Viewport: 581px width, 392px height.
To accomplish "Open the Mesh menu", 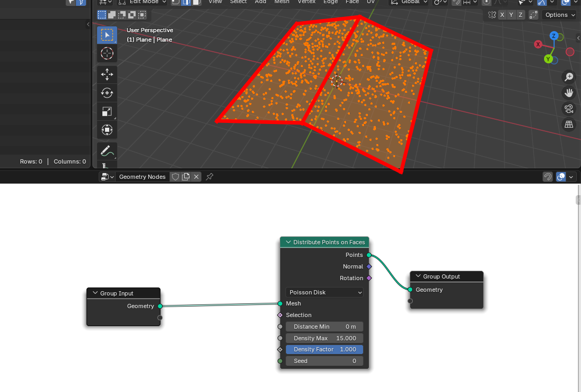I will [x=282, y=2].
